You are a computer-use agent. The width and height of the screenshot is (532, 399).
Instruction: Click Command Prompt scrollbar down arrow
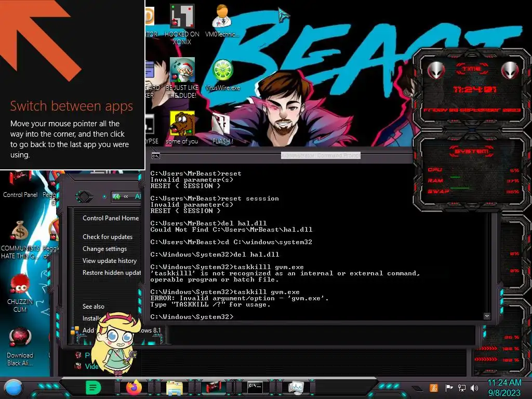pos(487,316)
